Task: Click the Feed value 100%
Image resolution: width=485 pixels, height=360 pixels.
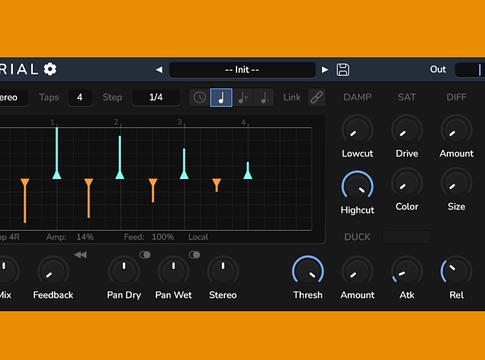Action: click(163, 237)
